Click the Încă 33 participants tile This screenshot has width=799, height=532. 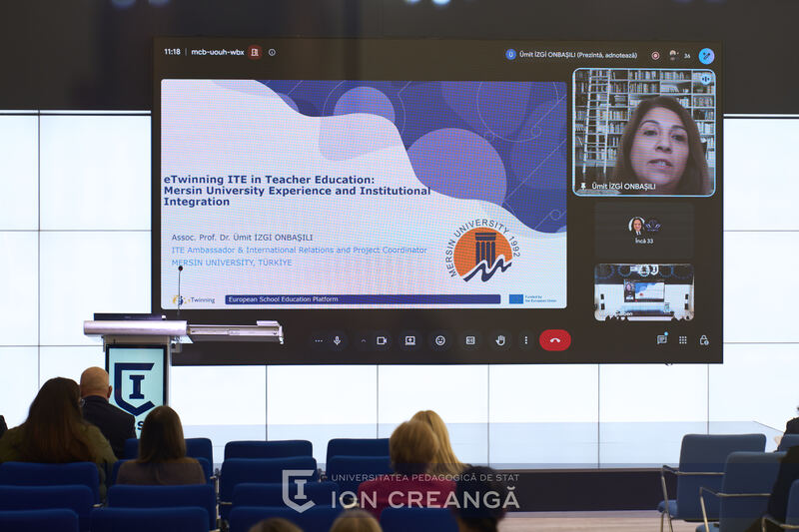pos(644,231)
